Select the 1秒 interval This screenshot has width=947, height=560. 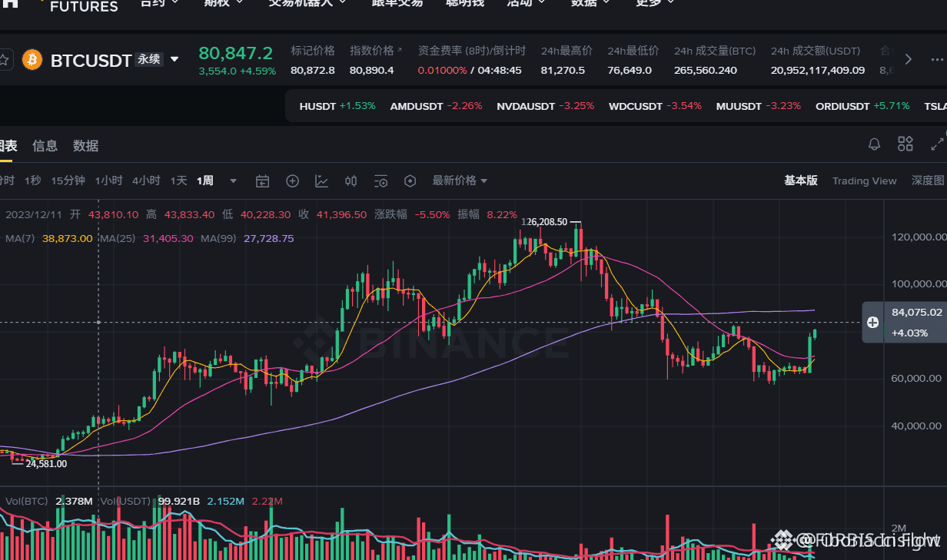[x=32, y=181]
